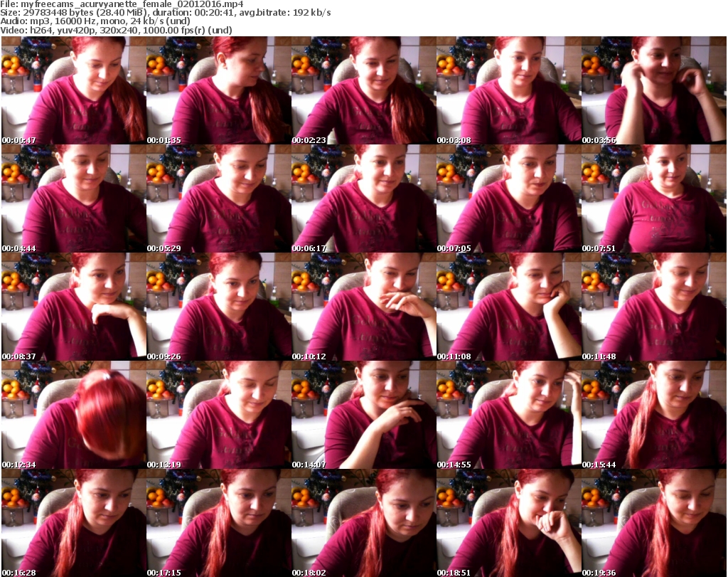Select the thumbnail stamped 00:11:48

pos(654,307)
